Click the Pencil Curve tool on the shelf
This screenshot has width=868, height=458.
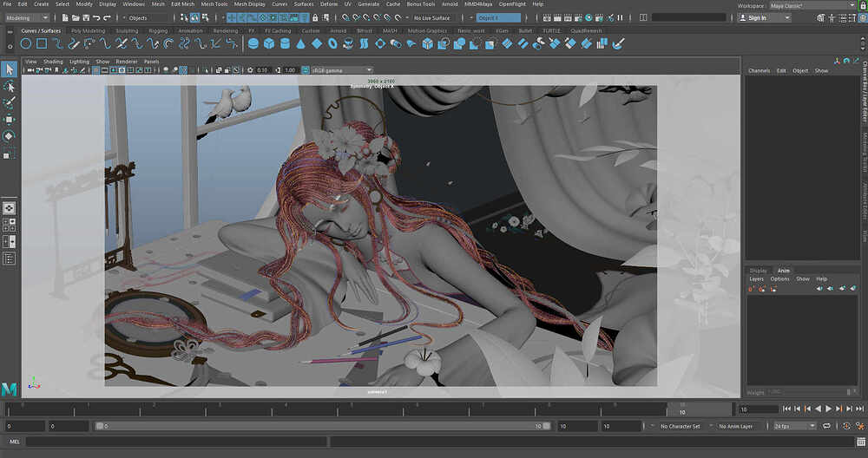[73, 43]
